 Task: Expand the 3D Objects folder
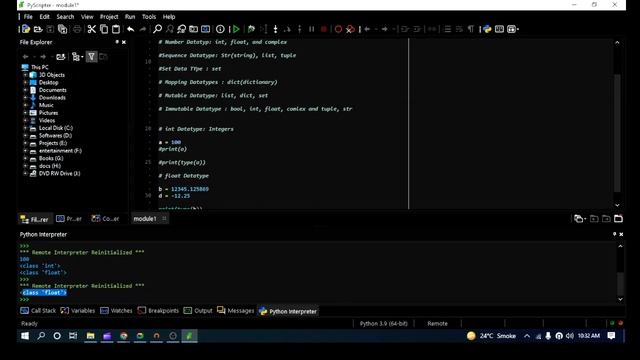(x=25, y=75)
